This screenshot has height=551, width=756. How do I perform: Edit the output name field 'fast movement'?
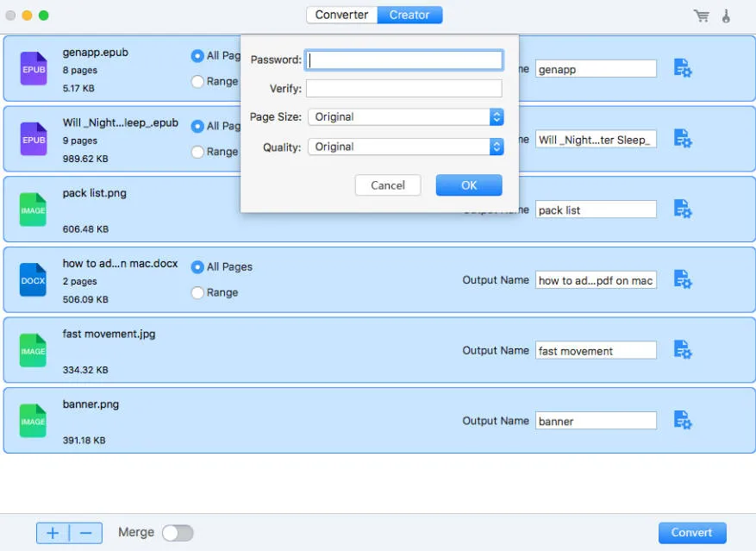[x=596, y=351]
